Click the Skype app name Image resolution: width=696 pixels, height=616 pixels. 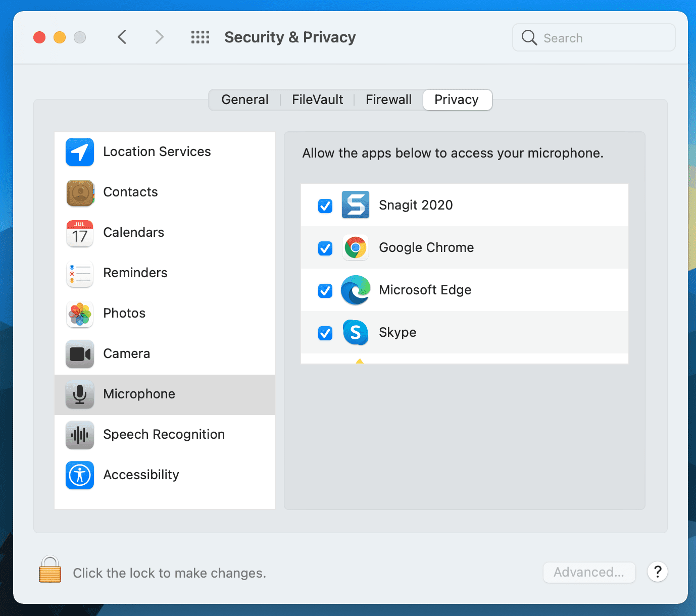coord(397,332)
